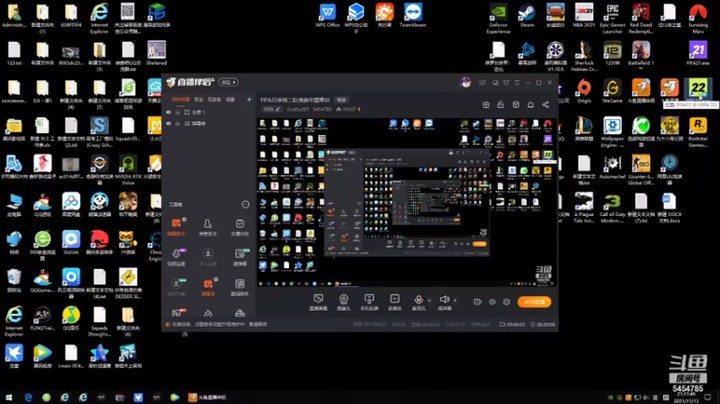Open the settings gear beside the orange button
Image resolution: width=720 pixels, height=404 pixels.
(x=506, y=302)
